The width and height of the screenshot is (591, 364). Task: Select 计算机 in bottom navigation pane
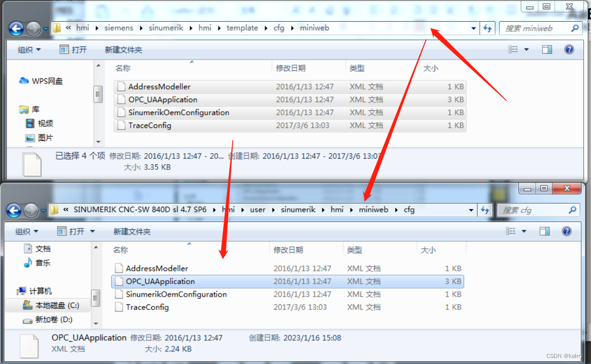(34, 291)
